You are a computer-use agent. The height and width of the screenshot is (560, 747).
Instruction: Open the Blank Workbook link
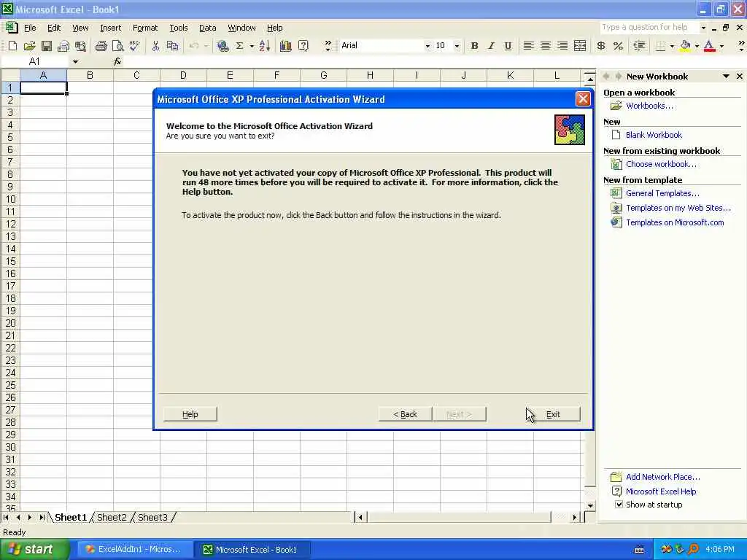pyautogui.click(x=654, y=135)
